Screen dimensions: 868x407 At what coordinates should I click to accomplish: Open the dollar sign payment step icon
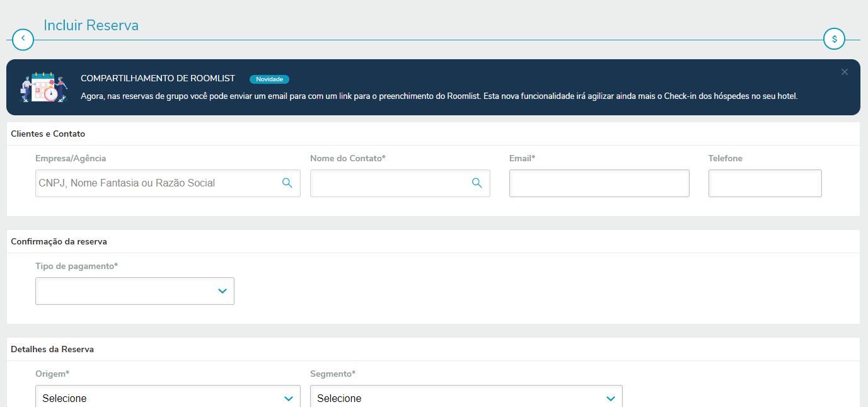tap(834, 39)
